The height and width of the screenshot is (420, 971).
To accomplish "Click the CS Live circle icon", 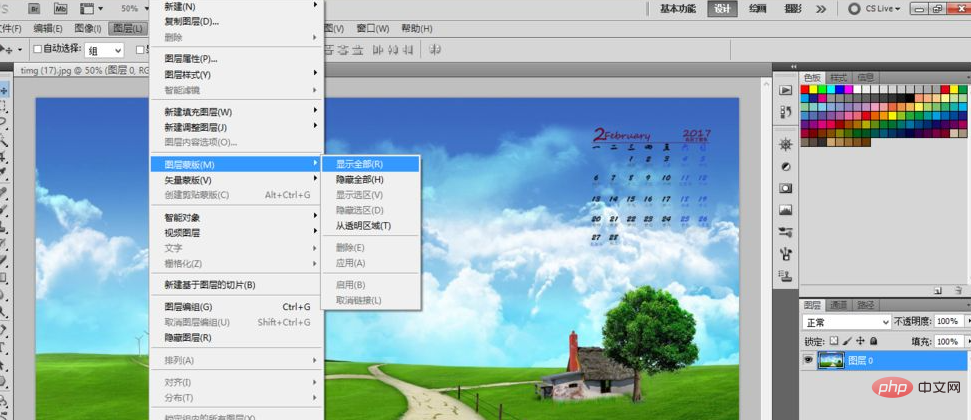I will pos(854,9).
